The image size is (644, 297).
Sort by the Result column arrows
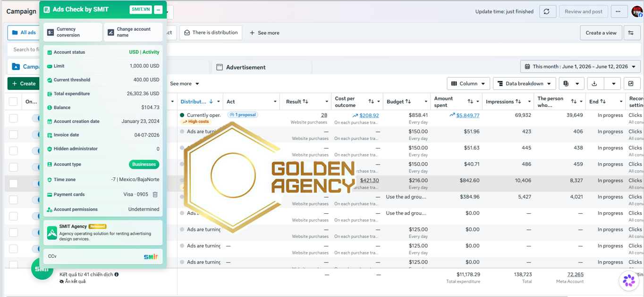tap(305, 102)
